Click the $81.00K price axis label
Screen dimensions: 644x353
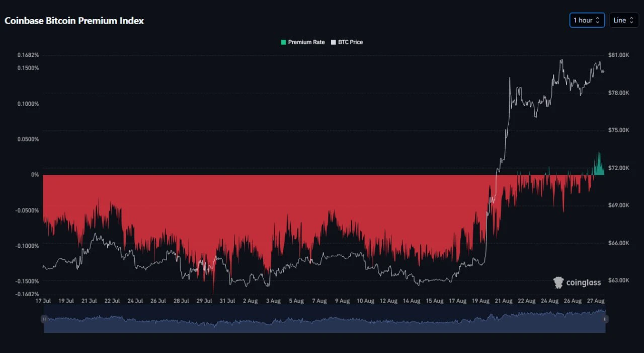click(619, 55)
